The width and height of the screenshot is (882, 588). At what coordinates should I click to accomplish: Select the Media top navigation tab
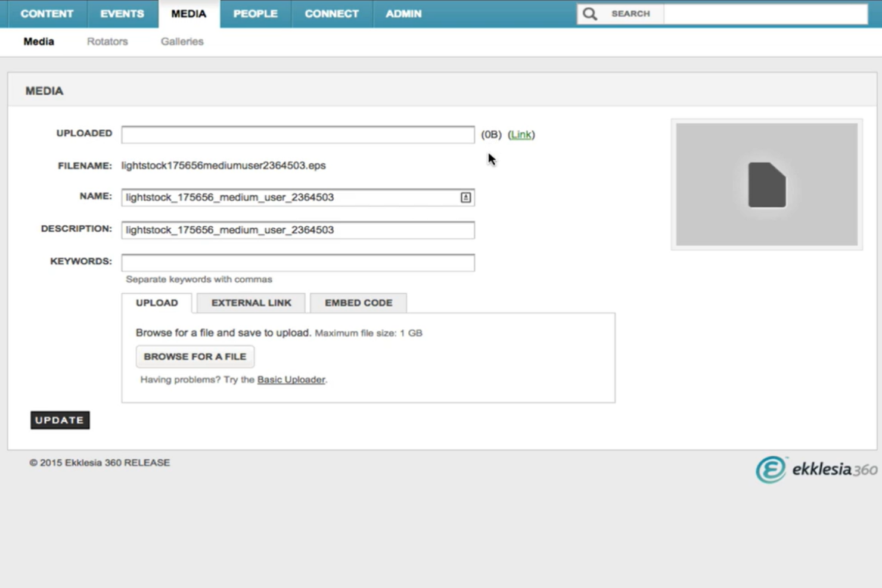189,14
